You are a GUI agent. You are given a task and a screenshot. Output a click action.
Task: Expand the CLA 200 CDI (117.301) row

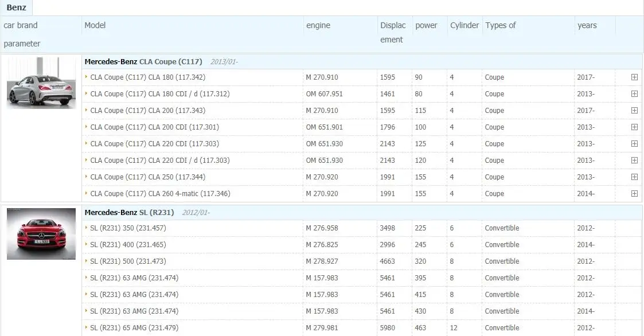pyautogui.click(x=634, y=127)
